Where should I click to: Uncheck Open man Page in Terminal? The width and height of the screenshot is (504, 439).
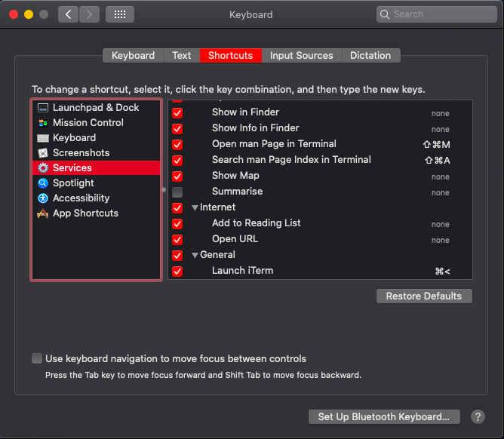[x=177, y=145]
